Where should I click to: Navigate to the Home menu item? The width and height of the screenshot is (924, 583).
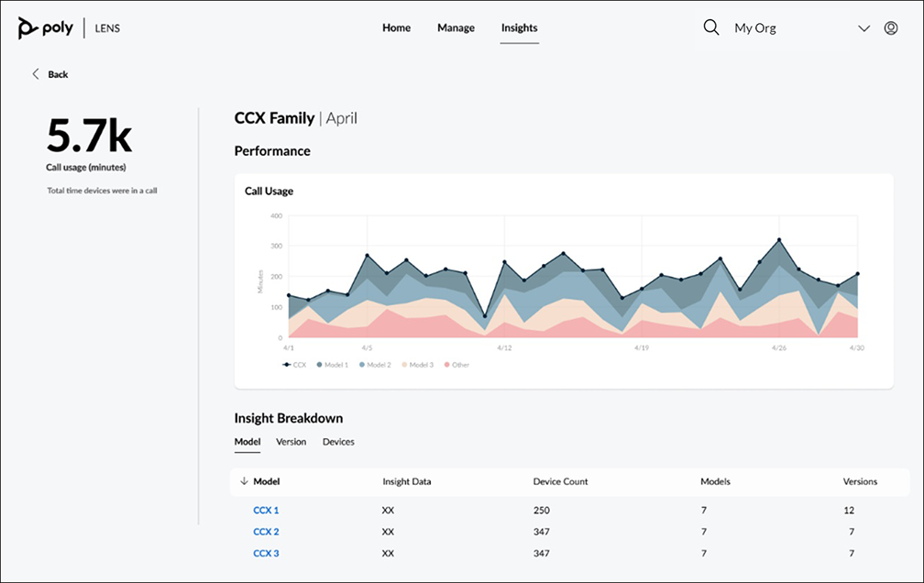[396, 27]
